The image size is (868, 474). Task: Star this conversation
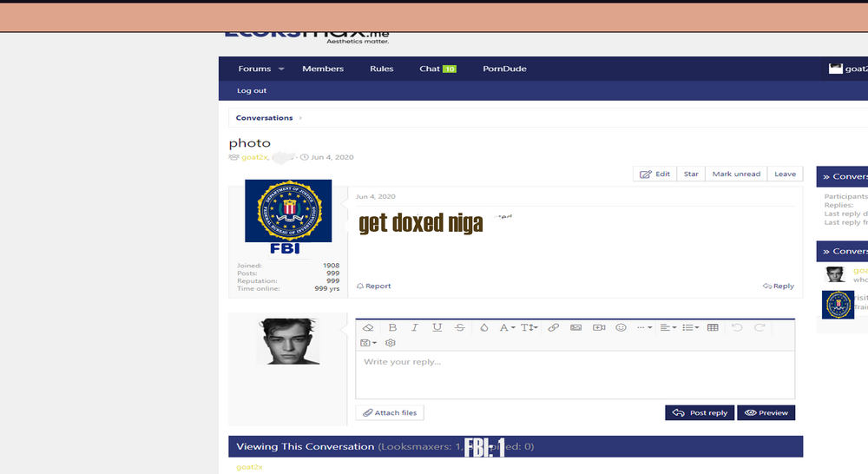click(691, 174)
